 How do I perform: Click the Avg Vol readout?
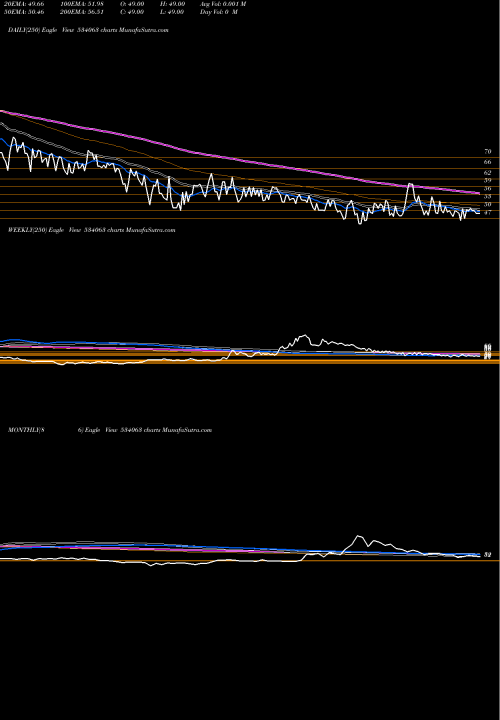(223, 4)
